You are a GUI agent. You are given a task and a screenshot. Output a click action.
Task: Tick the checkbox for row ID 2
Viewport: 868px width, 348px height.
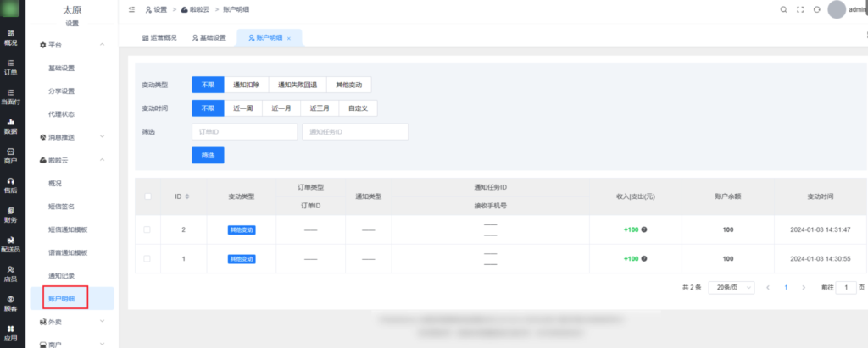[147, 229]
